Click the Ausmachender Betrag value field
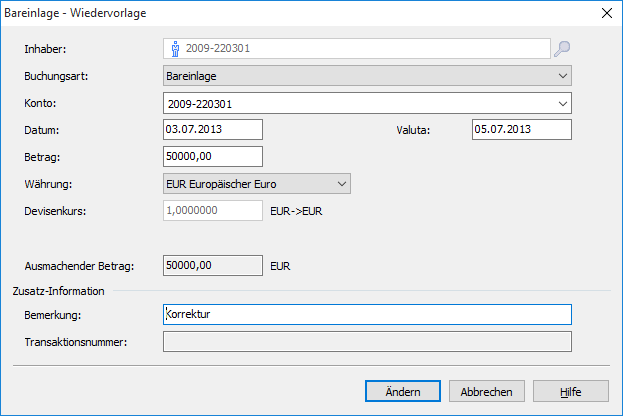 (212, 266)
